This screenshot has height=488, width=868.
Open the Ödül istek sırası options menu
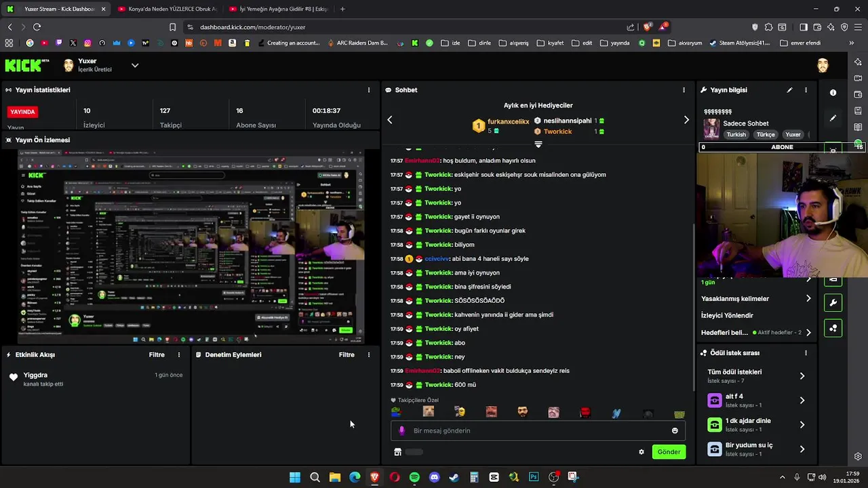pyautogui.click(x=806, y=353)
